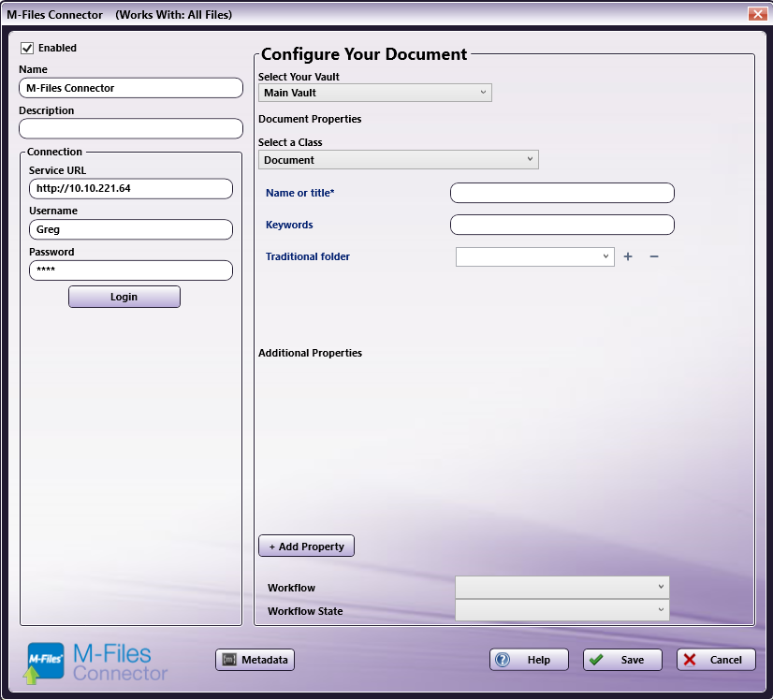Click the plus icon beside Traditional folder
Viewport: 773px width, 700px height.
[x=628, y=256]
